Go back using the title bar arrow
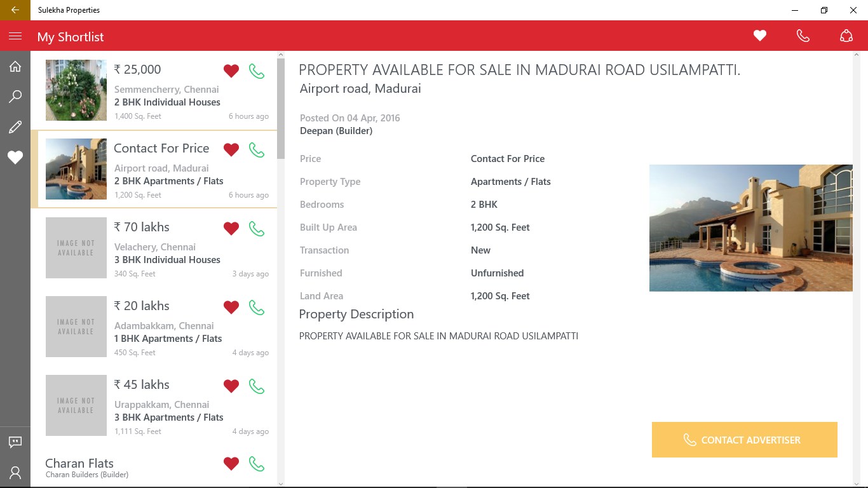868x488 pixels. point(15,10)
